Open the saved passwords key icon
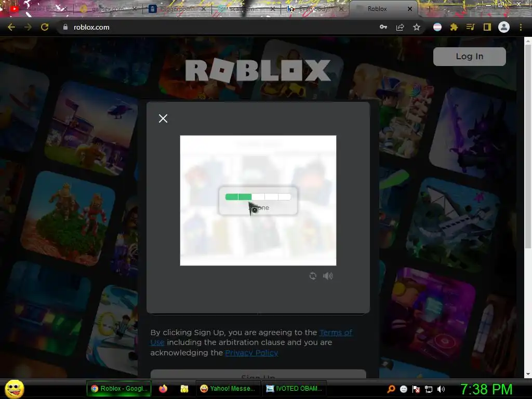Screen dimensions: 532x399 coord(383,27)
